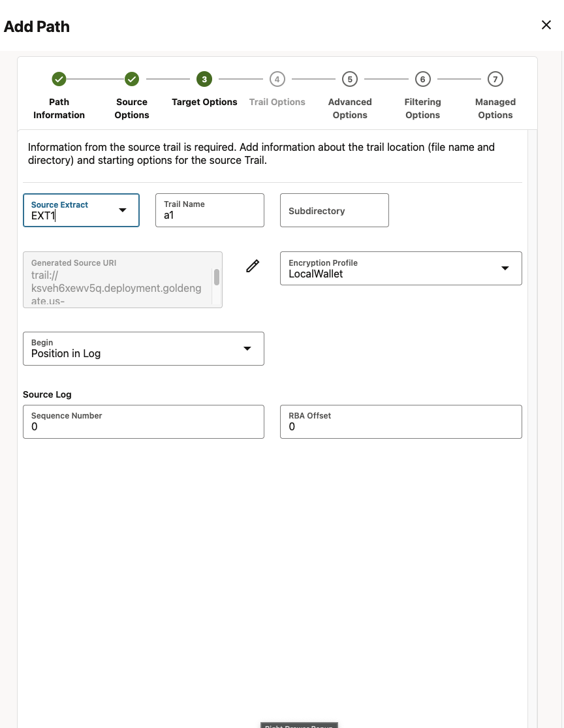Click the green check icon for Path Information
564x728 pixels.
point(59,78)
